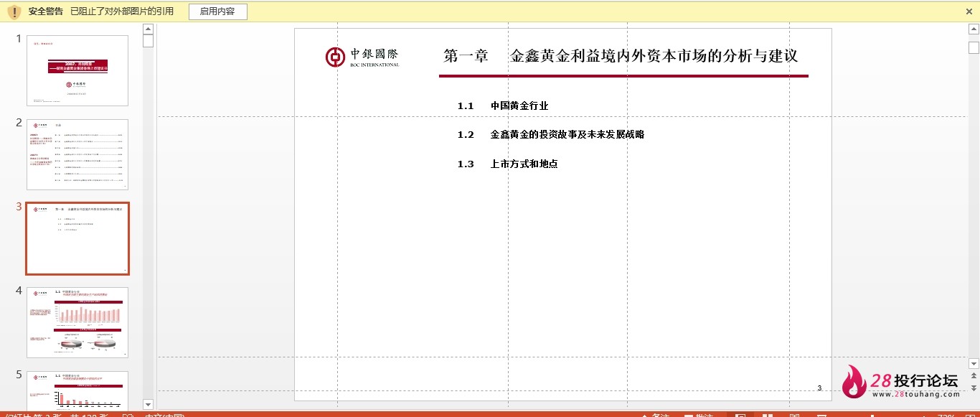The image size is (980, 417).
Task: Select slide 2 thumbnail (table of contents)
Action: (77, 154)
